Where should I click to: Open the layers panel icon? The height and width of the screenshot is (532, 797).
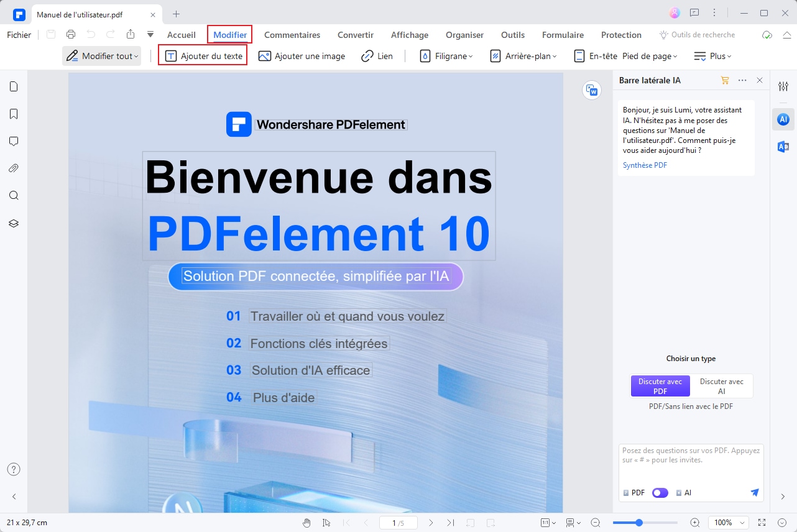point(14,223)
